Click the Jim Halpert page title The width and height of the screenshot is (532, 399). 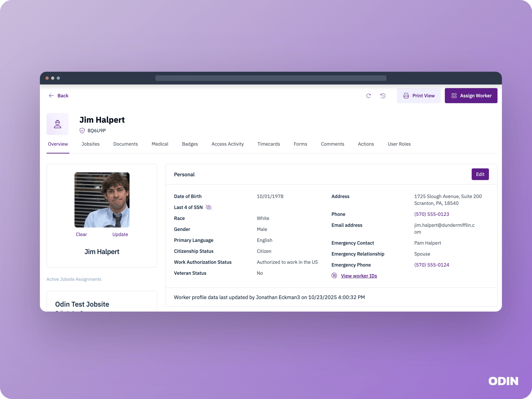pos(102,120)
